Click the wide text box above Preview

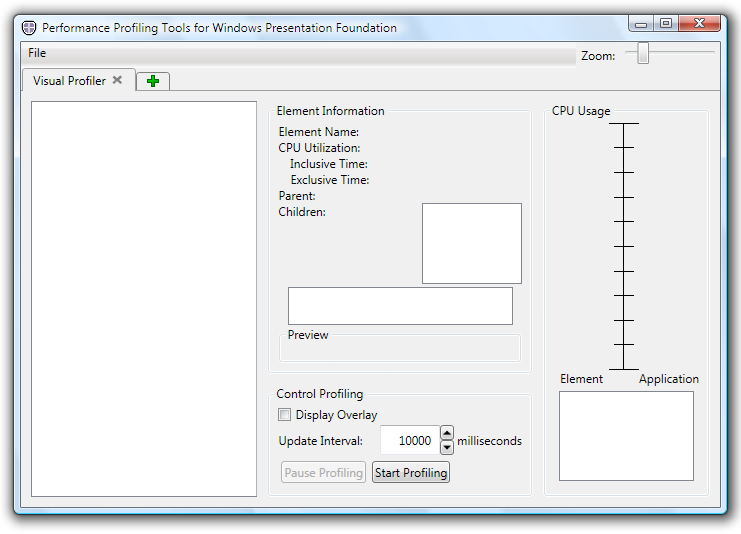(x=400, y=306)
